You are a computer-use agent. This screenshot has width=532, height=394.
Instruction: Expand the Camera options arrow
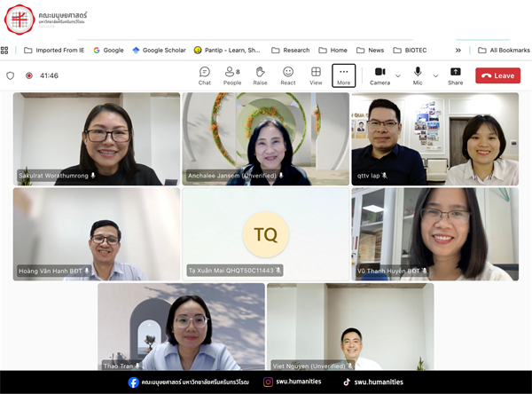pos(398,76)
